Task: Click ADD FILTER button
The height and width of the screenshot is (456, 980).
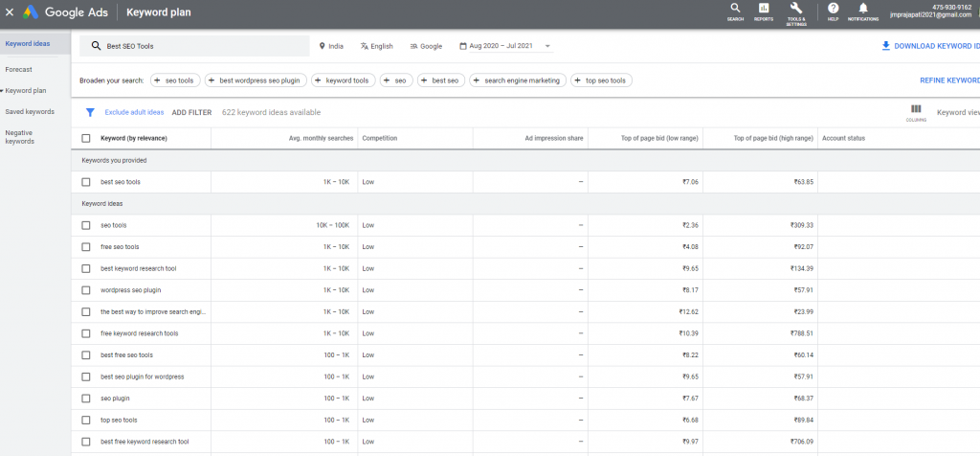Action: [191, 113]
